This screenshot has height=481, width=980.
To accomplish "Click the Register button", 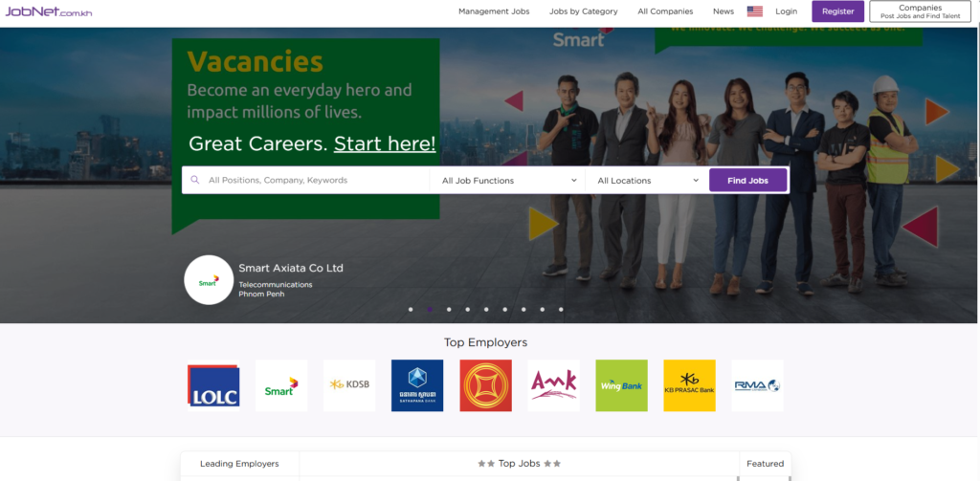I will 837,11.
